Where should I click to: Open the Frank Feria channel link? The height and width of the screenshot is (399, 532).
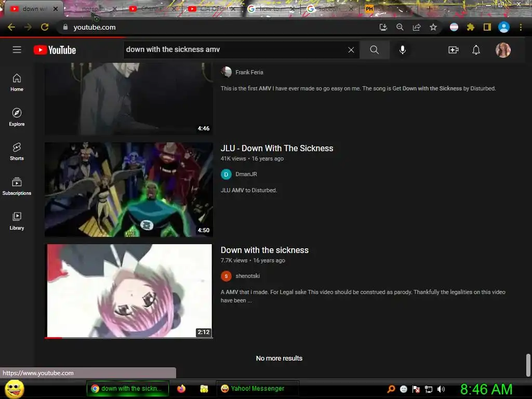tap(249, 72)
